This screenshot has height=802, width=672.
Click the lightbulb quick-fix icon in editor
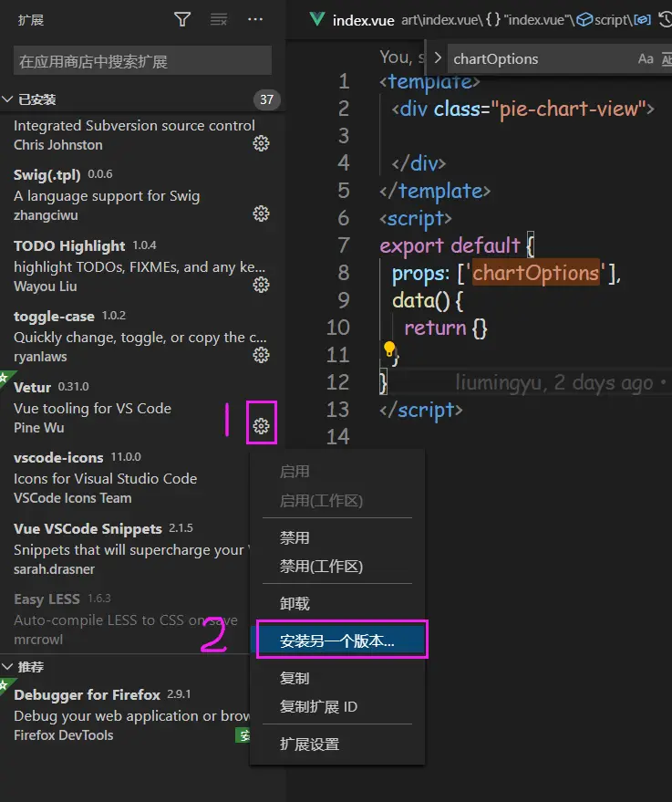389,349
